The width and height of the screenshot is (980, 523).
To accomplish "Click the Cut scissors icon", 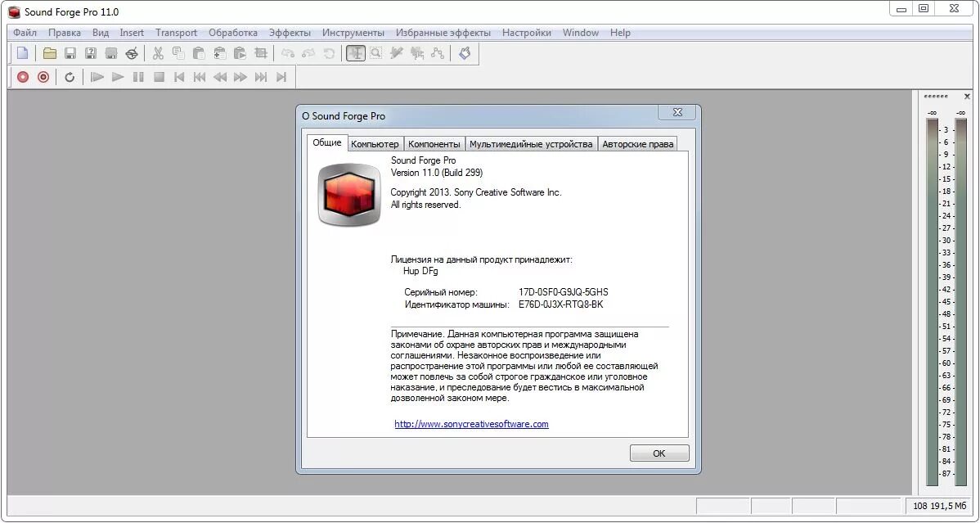I will pos(158,53).
